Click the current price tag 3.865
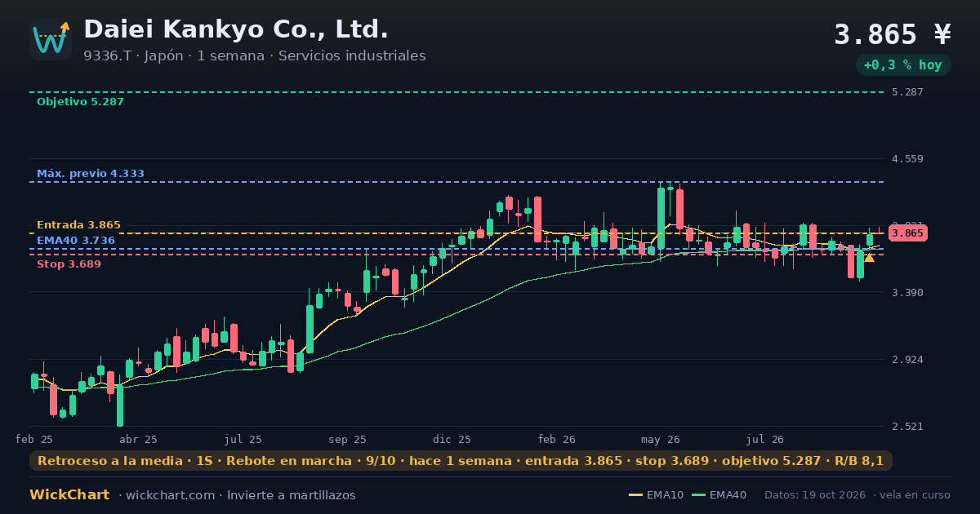The image size is (980, 514). click(x=908, y=233)
